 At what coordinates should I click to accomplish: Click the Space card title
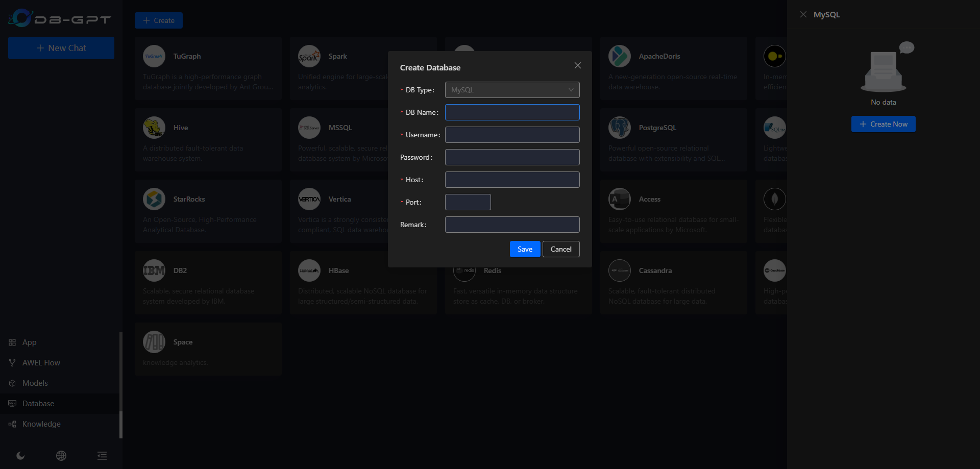point(183,342)
